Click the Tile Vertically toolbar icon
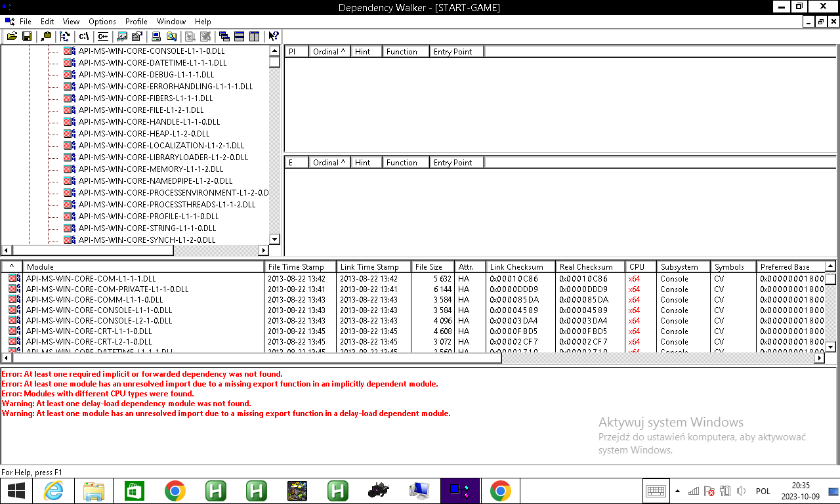Screen dimensions: 840x504 click(254, 37)
